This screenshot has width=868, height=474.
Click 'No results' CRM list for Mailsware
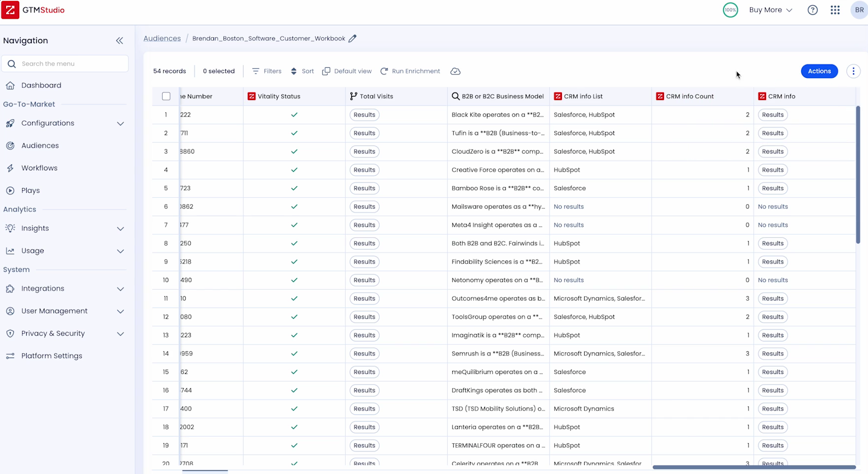(x=569, y=207)
